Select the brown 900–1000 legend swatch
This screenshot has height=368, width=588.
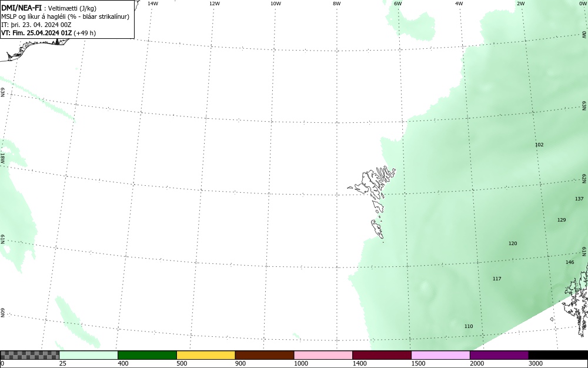coord(265,355)
